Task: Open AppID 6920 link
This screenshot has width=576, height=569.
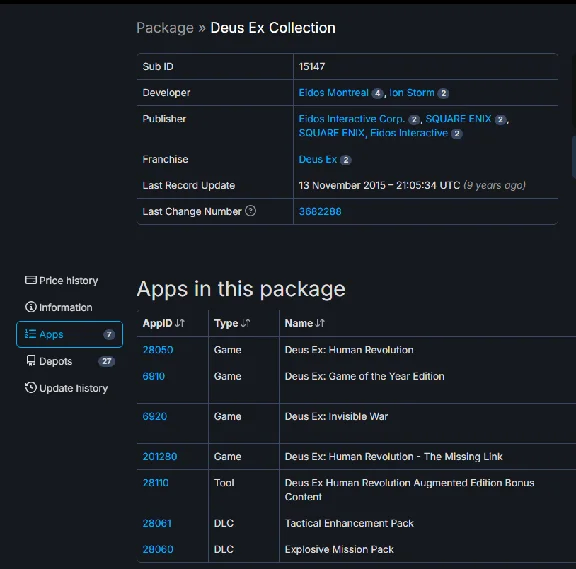Action: [x=155, y=416]
